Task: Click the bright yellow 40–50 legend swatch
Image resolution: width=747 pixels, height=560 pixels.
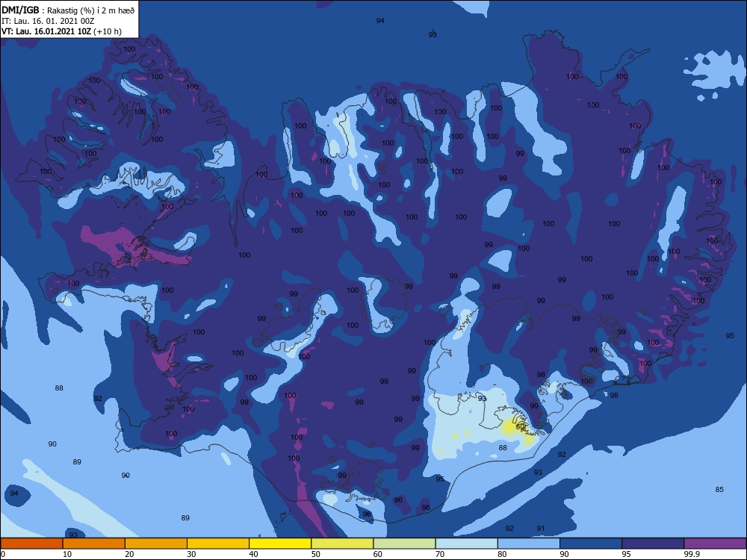Action: pos(280,544)
